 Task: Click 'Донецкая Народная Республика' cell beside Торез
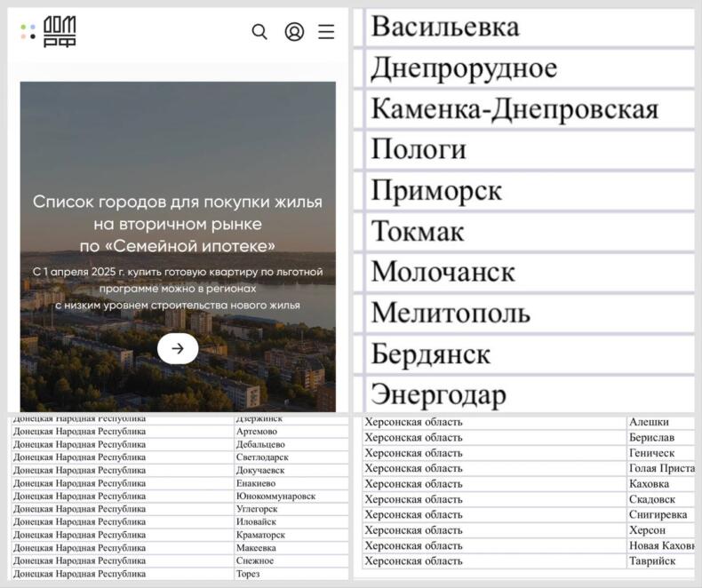click(x=123, y=574)
